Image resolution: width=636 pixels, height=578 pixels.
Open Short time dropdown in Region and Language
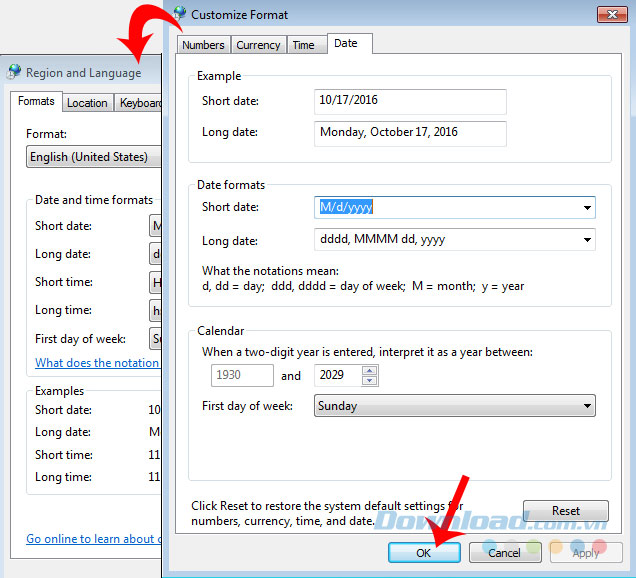(155, 282)
